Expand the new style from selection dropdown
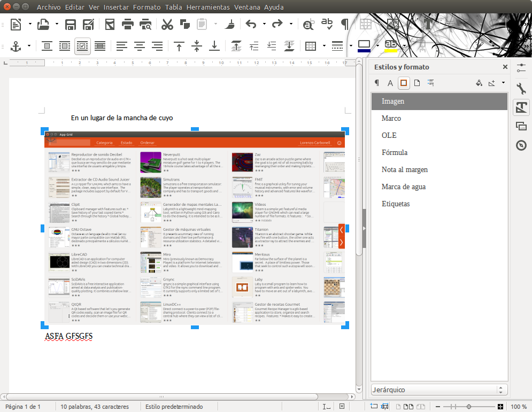This screenshot has height=412, width=532. tap(503, 83)
